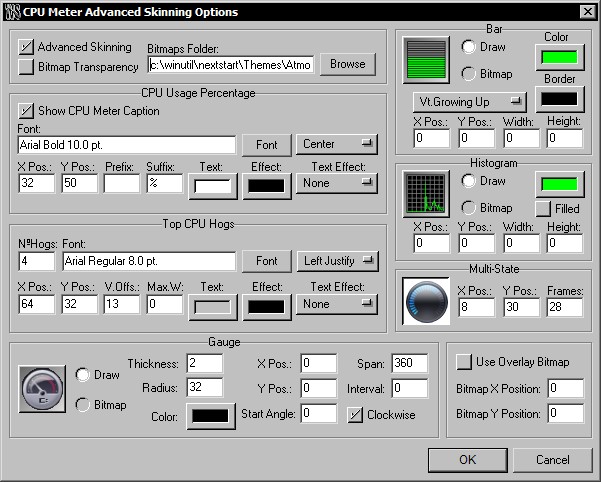This screenshot has height=482, width=601.
Task: Select the Gauge Draw radio button
Action: pyautogui.click(x=82, y=375)
